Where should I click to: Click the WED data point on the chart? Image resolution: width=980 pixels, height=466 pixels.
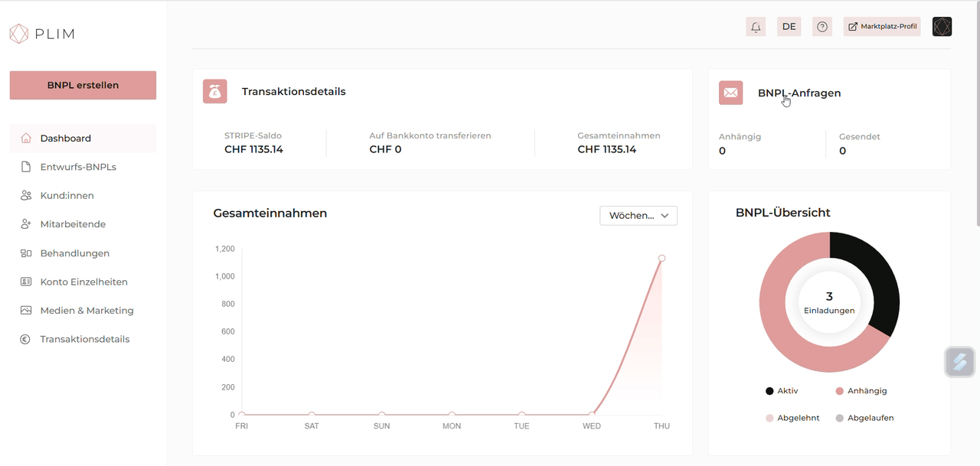pos(592,415)
